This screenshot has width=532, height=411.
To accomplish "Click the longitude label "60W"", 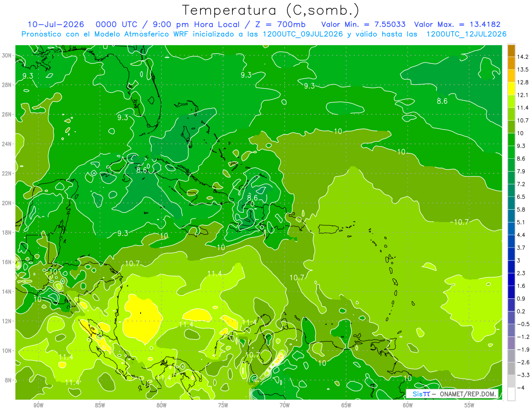I will (408, 406).
